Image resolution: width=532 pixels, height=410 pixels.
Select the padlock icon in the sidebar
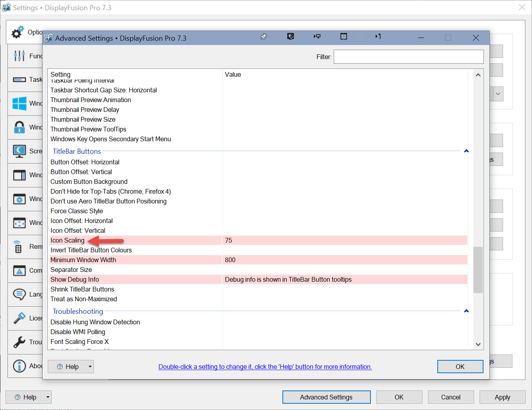click(x=19, y=127)
